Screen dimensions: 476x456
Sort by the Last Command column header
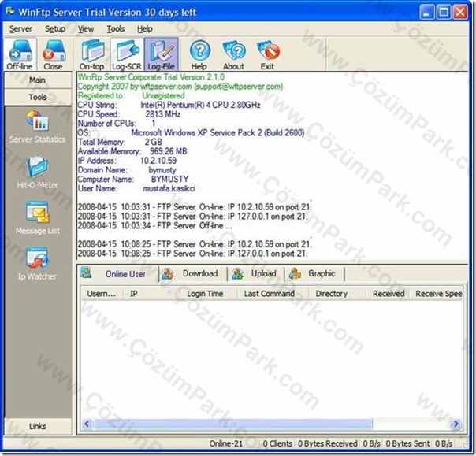(x=273, y=294)
